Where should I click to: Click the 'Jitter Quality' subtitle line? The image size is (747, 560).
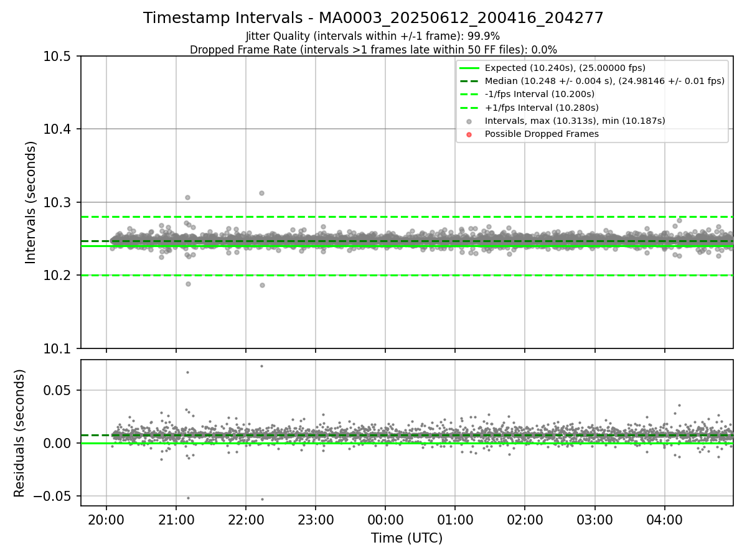coord(374,36)
